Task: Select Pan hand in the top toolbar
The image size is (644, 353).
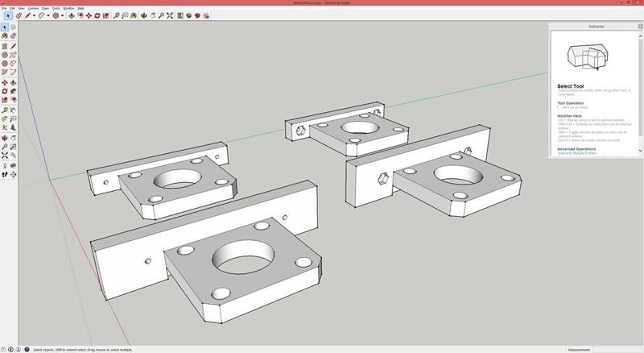Action: 152,15
